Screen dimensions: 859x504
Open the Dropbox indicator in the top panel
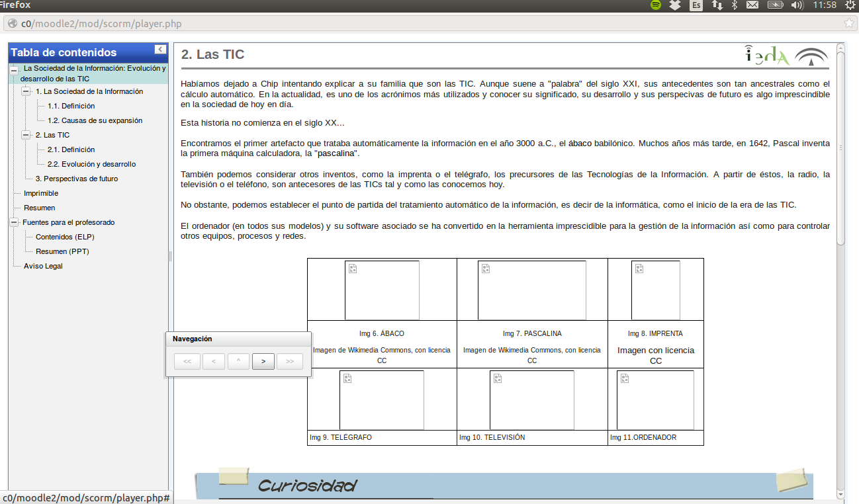(675, 5)
